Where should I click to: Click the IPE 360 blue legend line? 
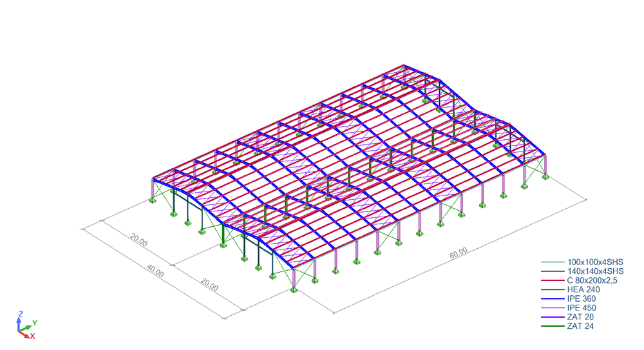coord(553,299)
